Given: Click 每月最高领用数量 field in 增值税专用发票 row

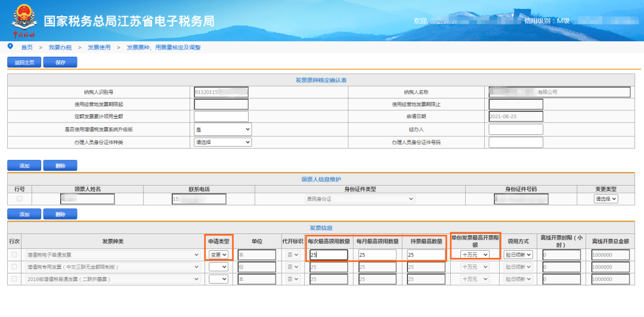Looking at the screenshot, I should [377, 267].
